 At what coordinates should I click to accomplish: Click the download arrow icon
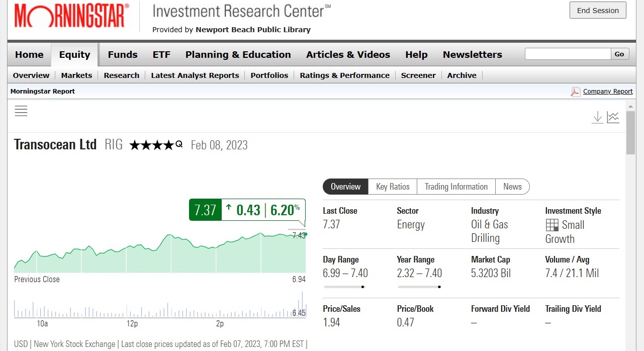click(597, 118)
